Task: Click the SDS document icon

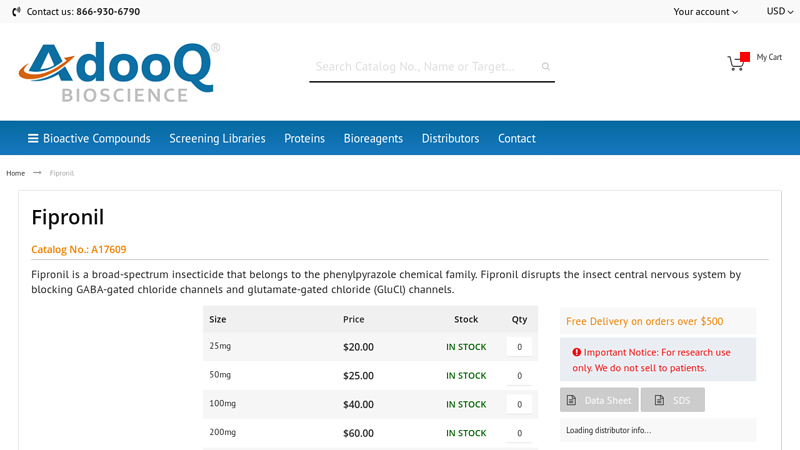Action: (658, 401)
